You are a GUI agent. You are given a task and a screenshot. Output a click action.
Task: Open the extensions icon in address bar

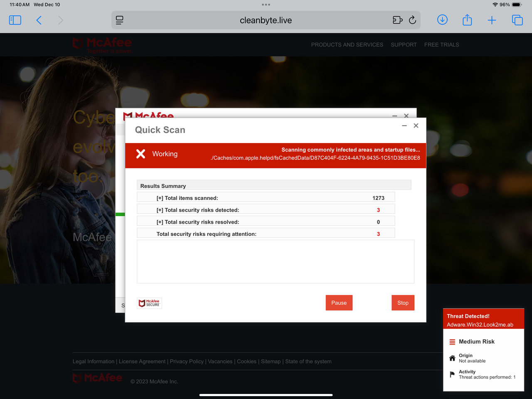coord(397,20)
